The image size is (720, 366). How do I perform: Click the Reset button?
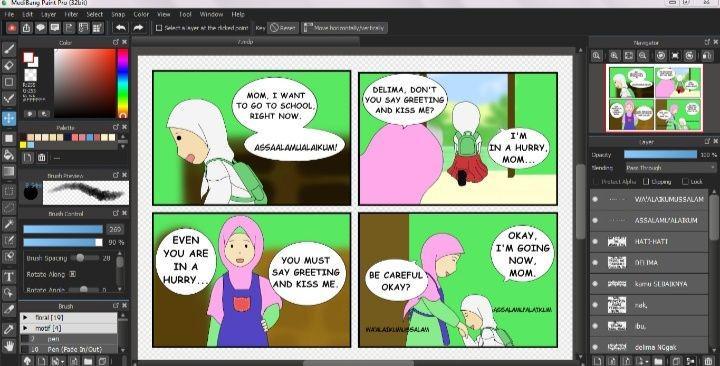283,28
